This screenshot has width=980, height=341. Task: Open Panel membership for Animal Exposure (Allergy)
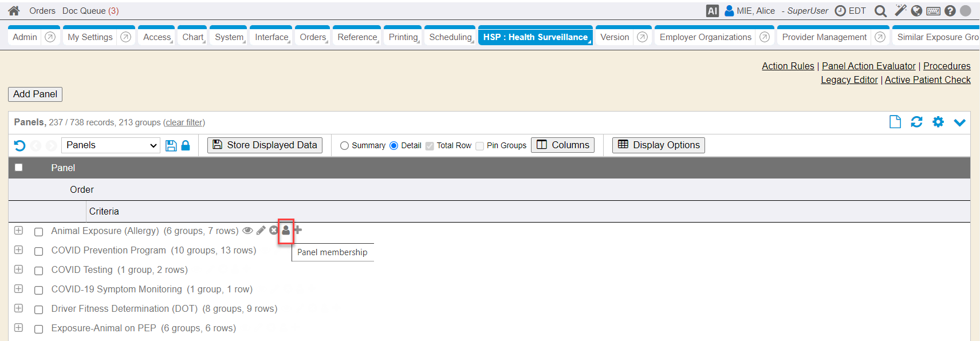click(286, 231)
